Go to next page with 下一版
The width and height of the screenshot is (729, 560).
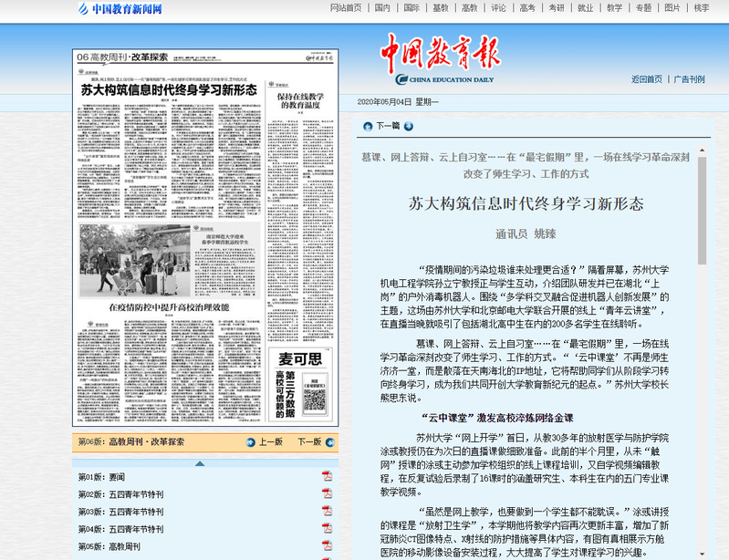(x=309, y=442)
